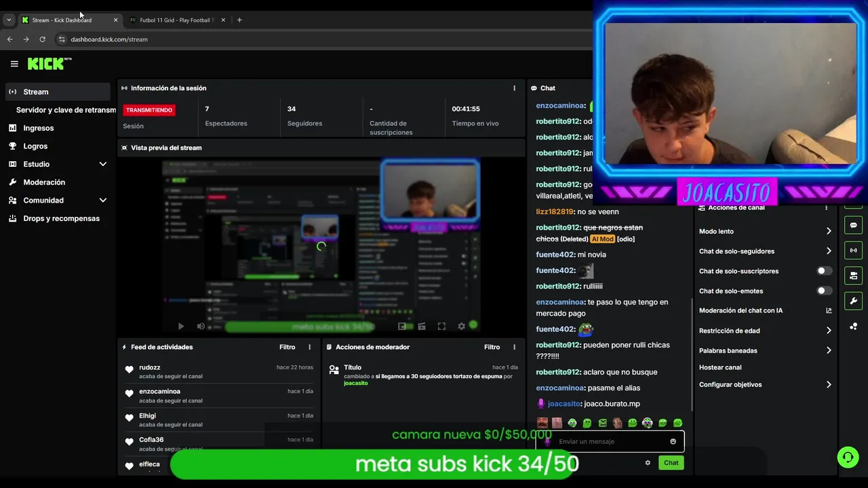Close the Stream - Kick Dashboard tab
868x488 pixels.
click(x=115, y=20)
